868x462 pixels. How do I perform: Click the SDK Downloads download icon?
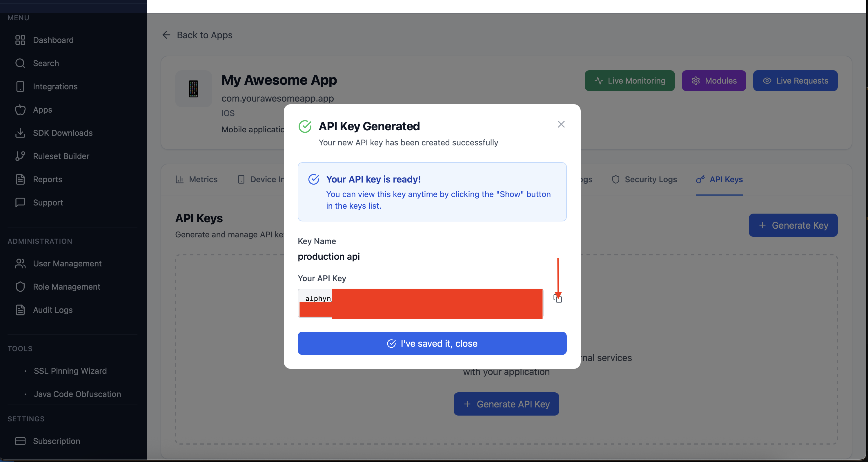point(20,133)
